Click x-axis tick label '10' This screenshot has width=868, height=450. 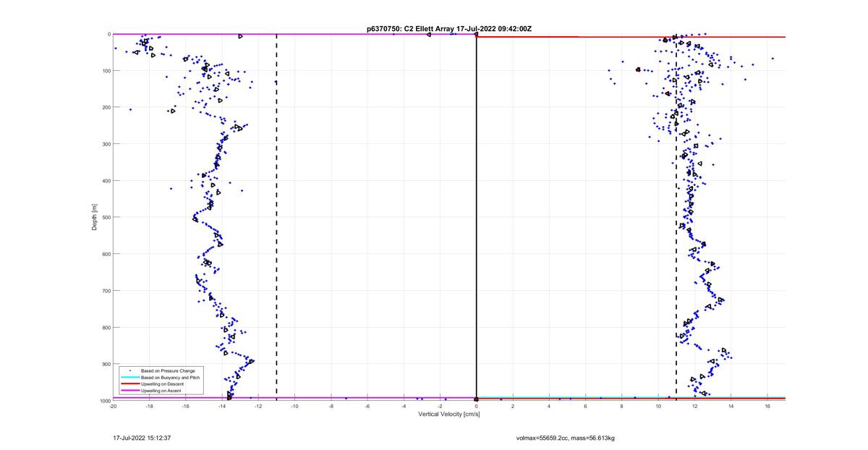point(658,405)
